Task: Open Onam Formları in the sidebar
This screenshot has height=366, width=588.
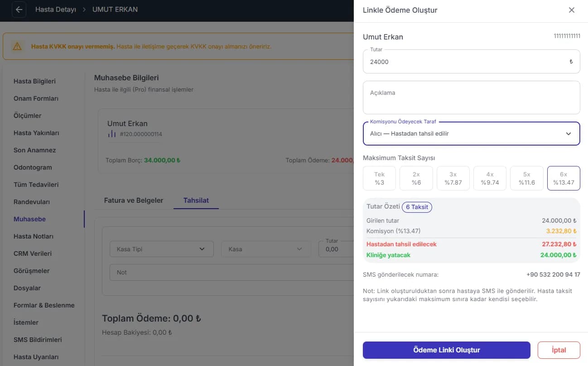Action: (36, 98)
